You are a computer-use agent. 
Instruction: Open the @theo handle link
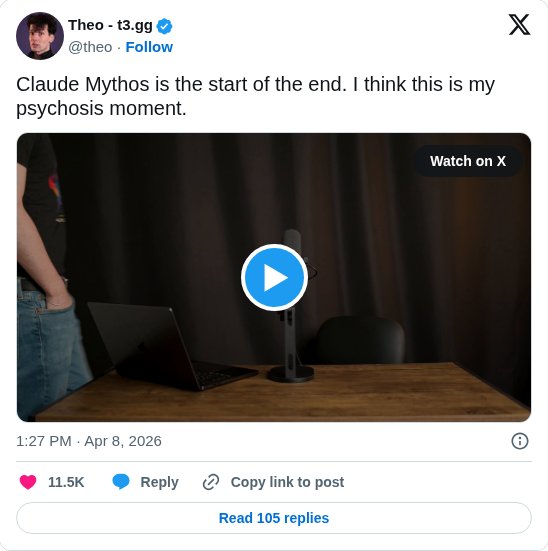pyautogui.click(x=90, y=47)
